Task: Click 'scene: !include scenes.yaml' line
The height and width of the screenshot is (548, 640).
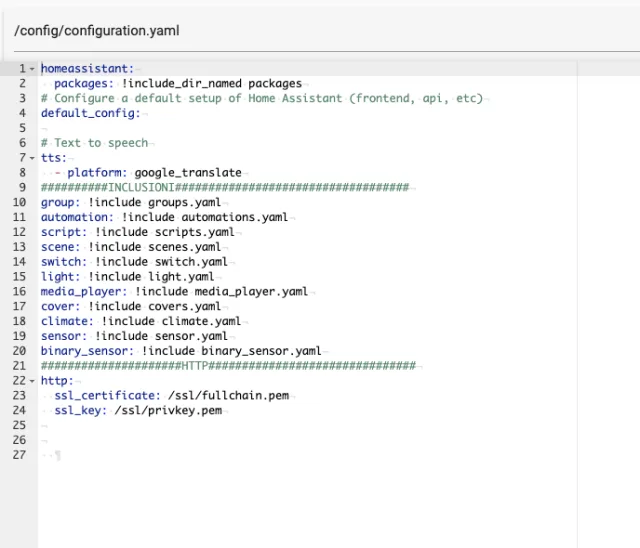Action: [131, 247]
